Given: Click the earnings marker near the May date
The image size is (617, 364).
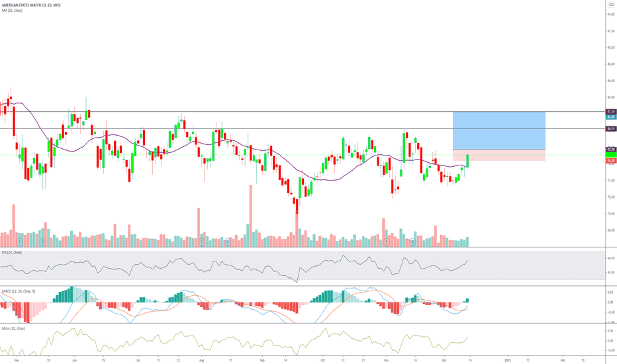Looking at the screenshot, I should click(x=20, y=242).
